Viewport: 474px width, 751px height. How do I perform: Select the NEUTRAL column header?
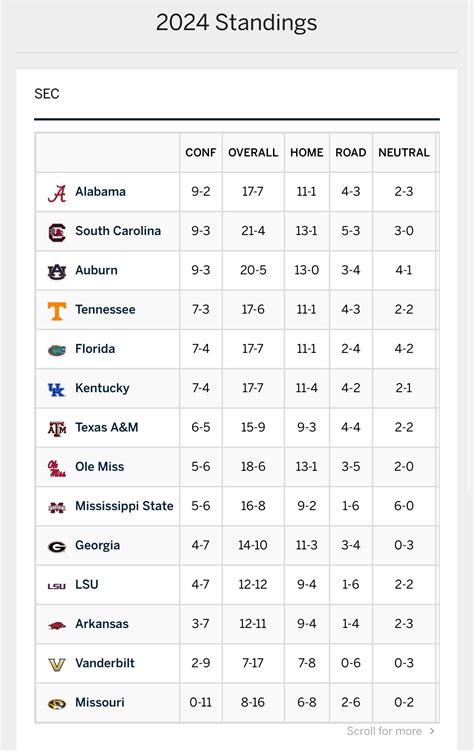(404, 152)
